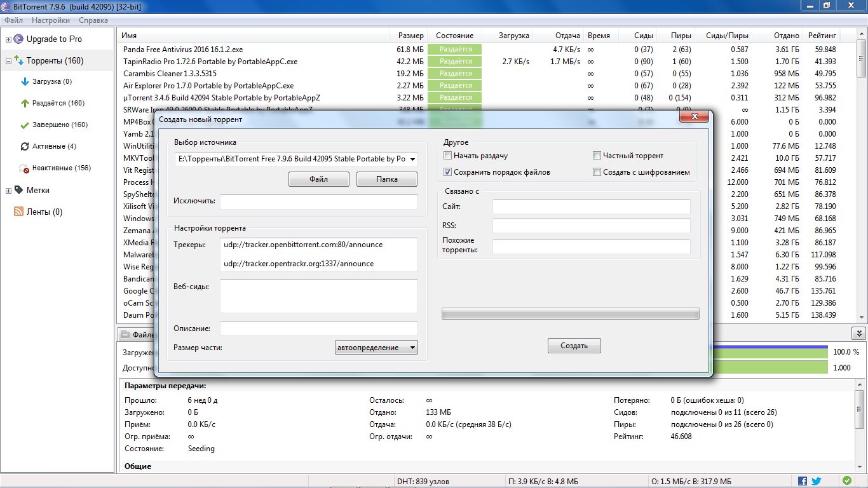The image size is (868, 488).
Task: Click the dialog progress bar
Action: click(570, 314)
